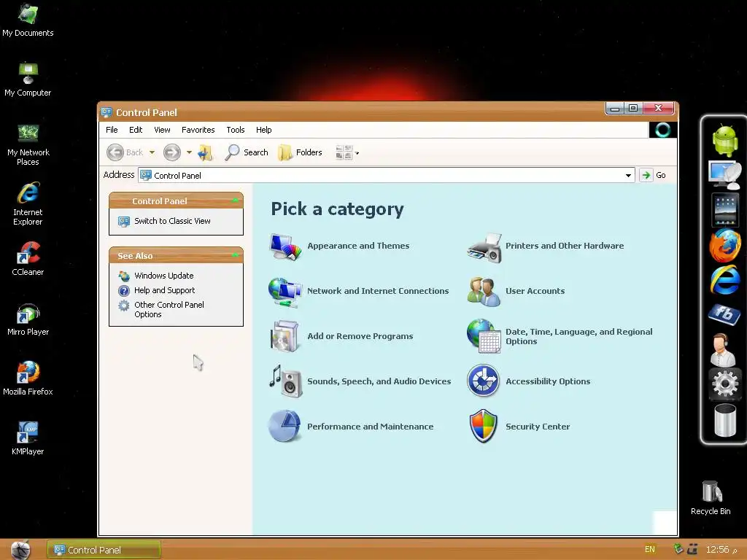Click the trash can dock icon
Image resolution: width=747 pixels, height=560 pixels.
coord(725,419)
